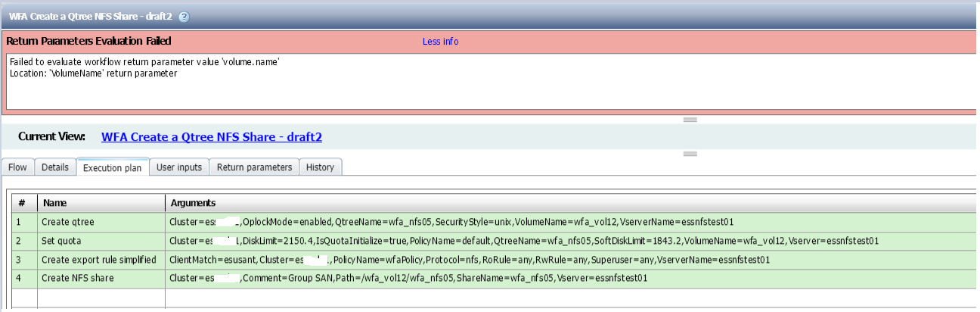Click the splitter handle below the error panel

click(690, 120)
